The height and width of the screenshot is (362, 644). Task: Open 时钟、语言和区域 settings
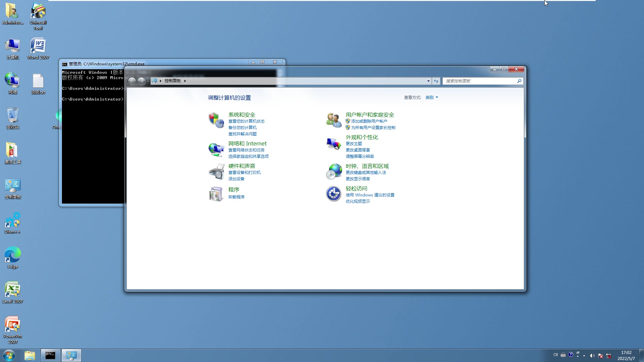point(367,166)
